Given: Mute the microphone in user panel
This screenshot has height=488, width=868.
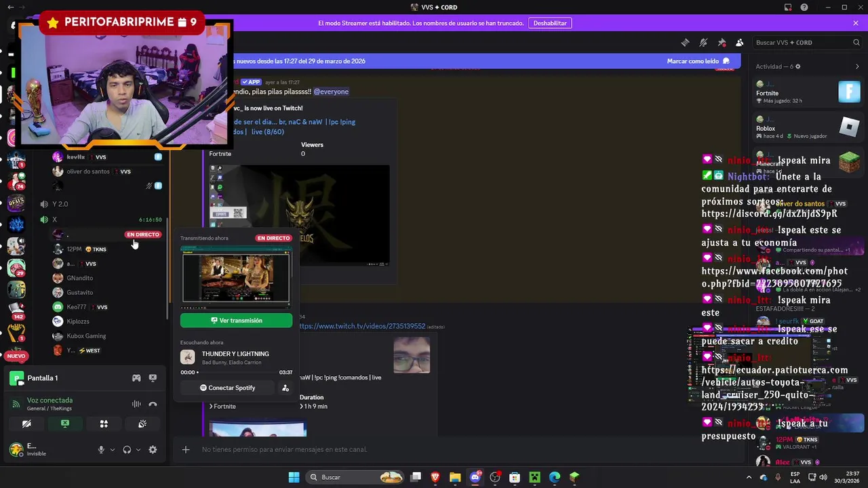Looking at the screenshot, I should click(x=101, y=449).
